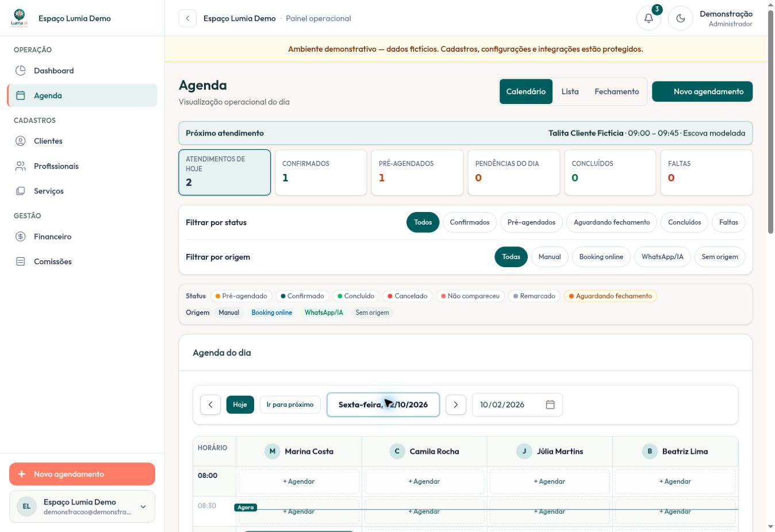The width and height of the screenshot is (775, 532).
Task: Switch to Calendário view tab
Action: [x=526, y=91]
